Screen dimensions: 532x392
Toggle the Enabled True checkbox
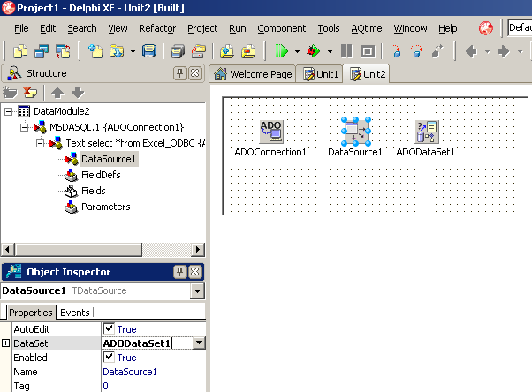click(109, 357)
